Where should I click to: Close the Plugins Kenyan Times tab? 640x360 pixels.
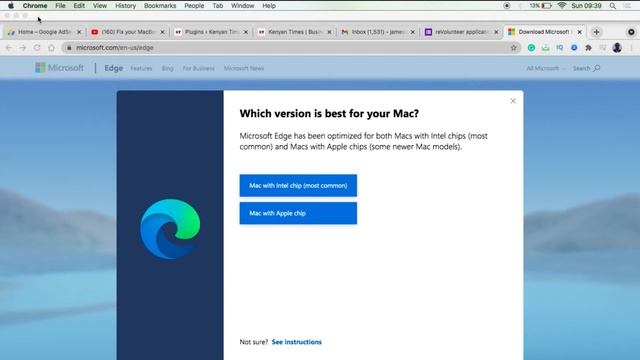[246, 32]
